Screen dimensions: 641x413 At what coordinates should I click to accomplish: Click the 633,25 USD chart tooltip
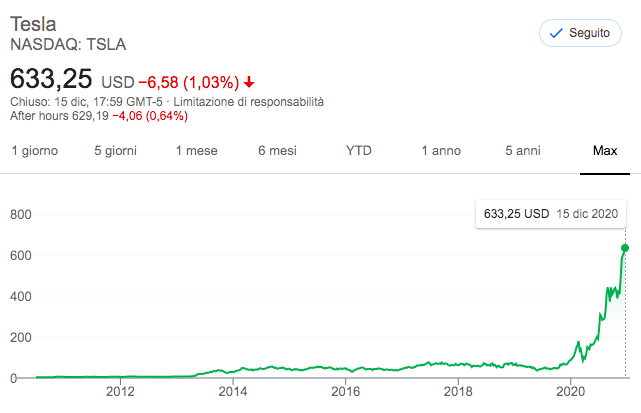pyautogui.click(x=550, y=214)
